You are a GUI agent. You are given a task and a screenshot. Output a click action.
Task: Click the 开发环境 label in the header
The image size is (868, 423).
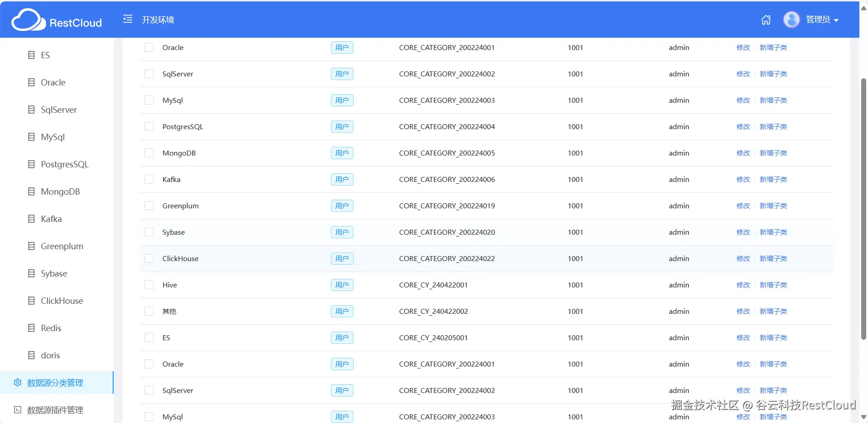tap(158, 20)
